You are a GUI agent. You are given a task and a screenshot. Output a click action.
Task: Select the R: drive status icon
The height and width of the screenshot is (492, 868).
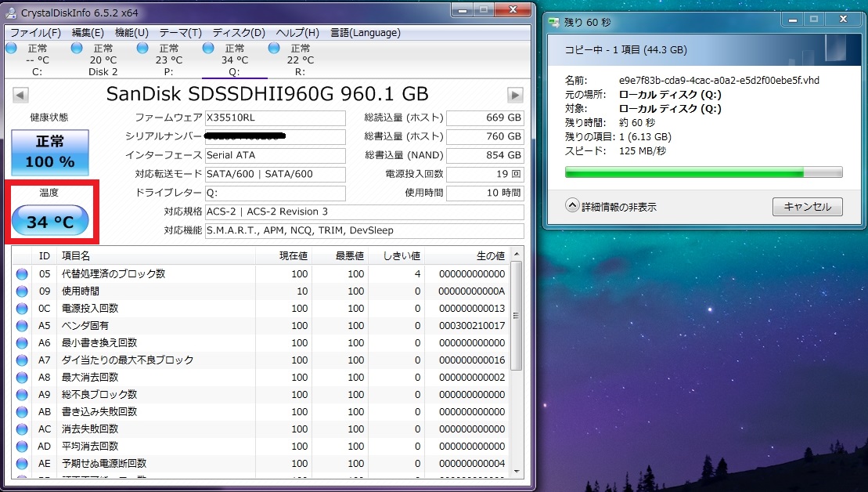click(x=274, y=49)
